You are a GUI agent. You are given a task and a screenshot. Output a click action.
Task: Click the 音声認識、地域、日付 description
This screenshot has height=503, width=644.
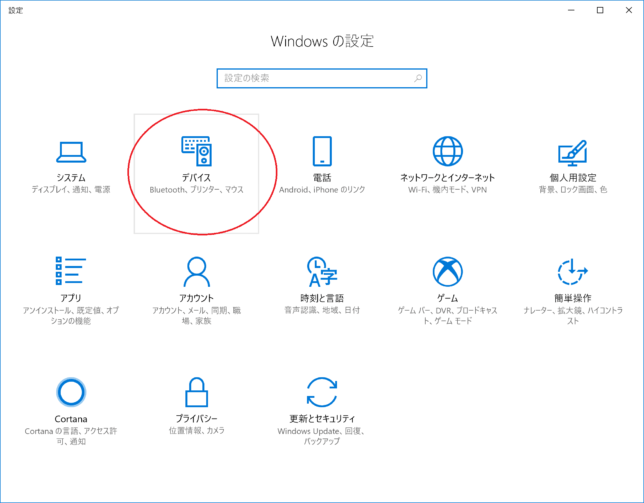[x=322, y=310]
